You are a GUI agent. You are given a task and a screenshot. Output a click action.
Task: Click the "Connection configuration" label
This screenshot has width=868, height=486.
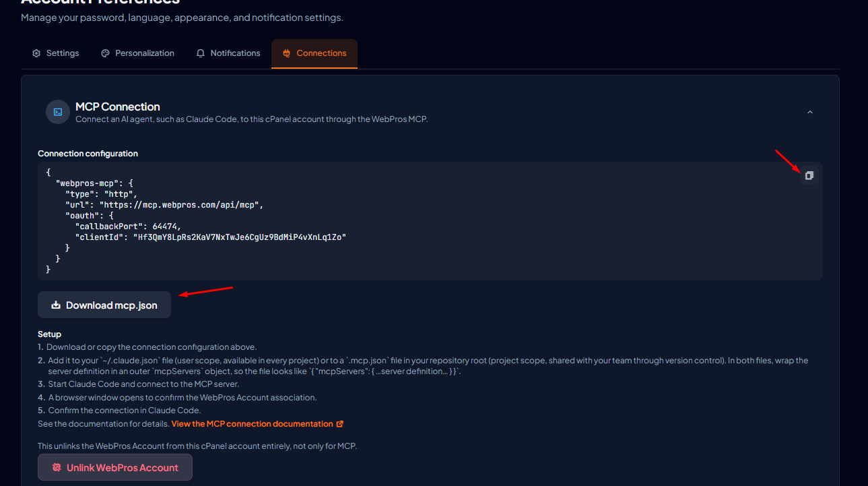[88, 154]
